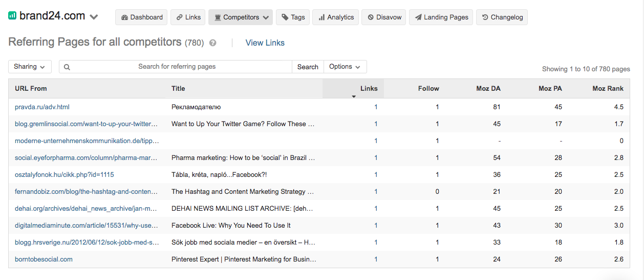Select 'DEHAI NEWS MAILING LIST ARCHIVE' title
This screenshot has width=644, height=280.
[x=243, y=209]
